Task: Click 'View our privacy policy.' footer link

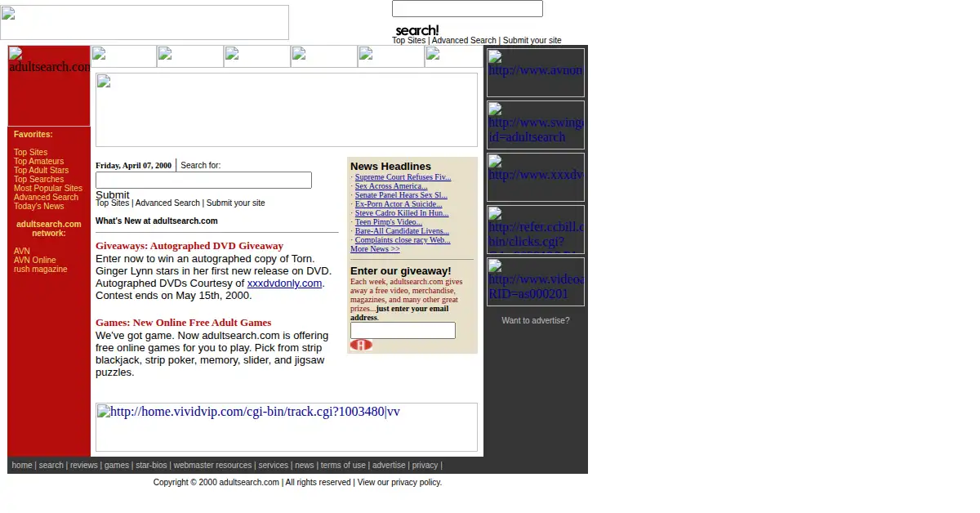Action: coord(399,482)
